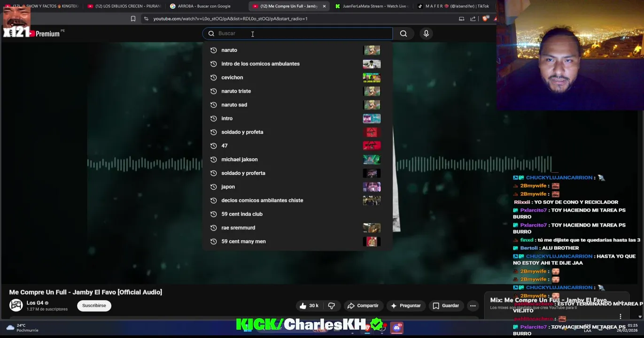Open Mix playlist three-dot options
Image resolution: width=644 pixels, height=338 pixels.
click(x=621, y=316)
